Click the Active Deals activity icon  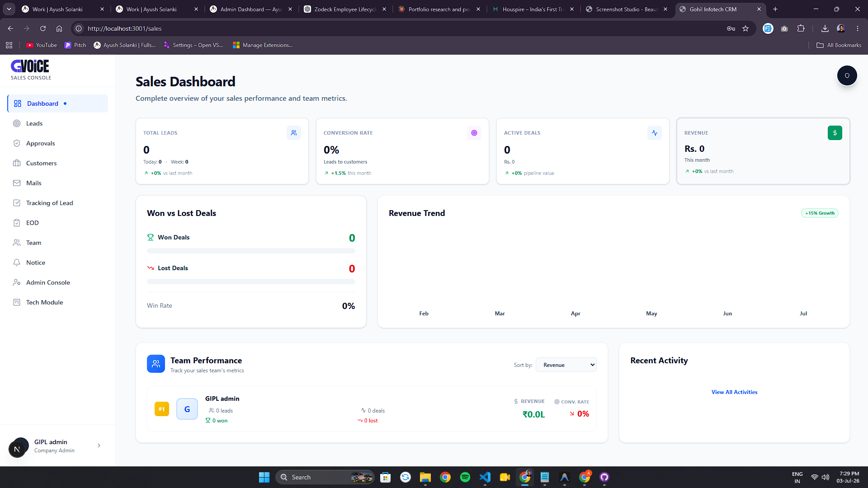coord(655,133)
